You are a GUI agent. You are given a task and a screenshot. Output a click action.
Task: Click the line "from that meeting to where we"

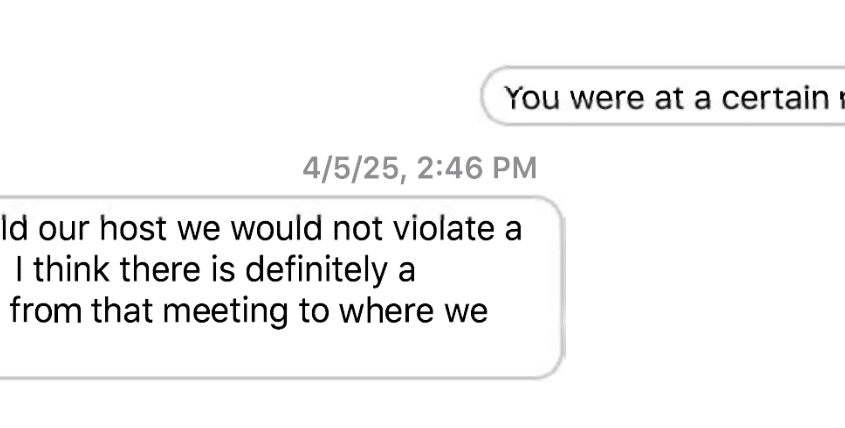pyautogui.click(x=249, y=311)
